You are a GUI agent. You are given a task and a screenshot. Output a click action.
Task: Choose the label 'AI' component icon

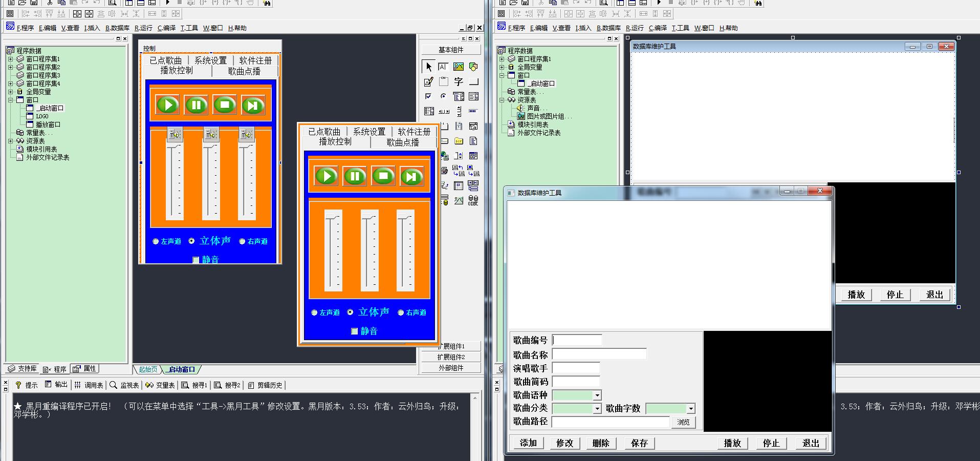click(443, 67)
